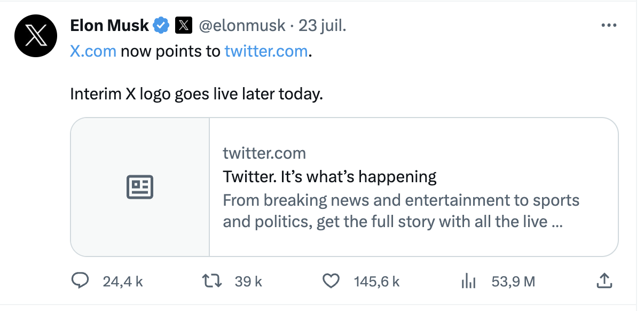Click the 53,9 M views count
Screen dimensions: 644x311
pyautogui.click(x=513, y=281)
